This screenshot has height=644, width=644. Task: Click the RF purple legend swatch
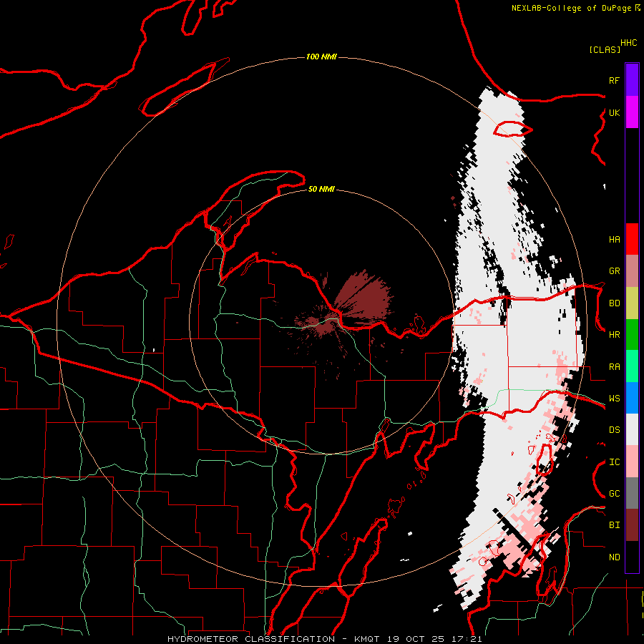point(632,80)
